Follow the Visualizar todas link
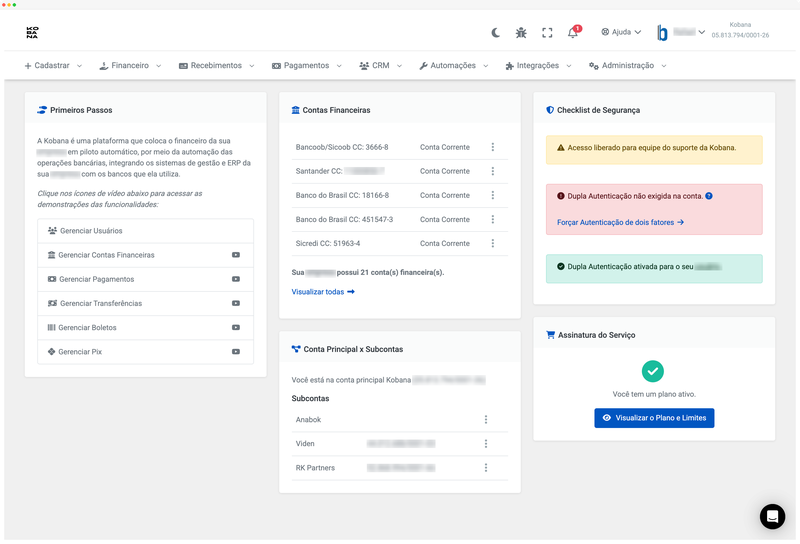This screenshot has height=544, width=800. click(x=322, y=292)
